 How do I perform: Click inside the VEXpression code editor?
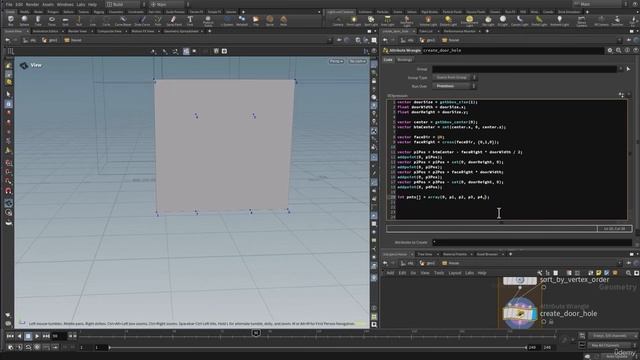click(511, 160)
